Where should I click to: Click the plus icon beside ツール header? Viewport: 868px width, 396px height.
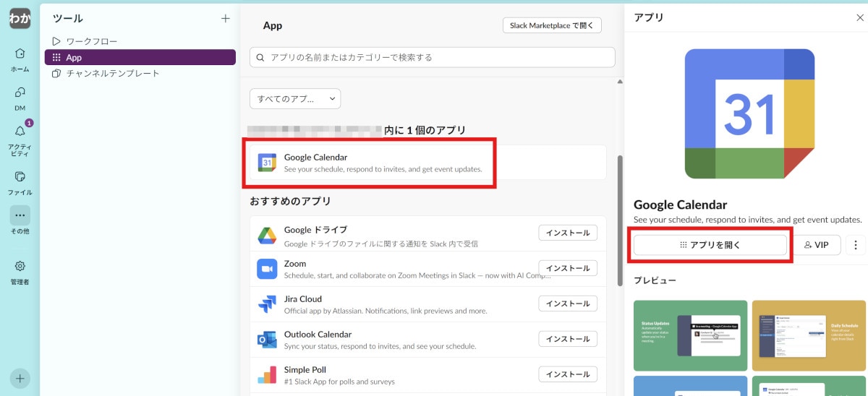226,18
